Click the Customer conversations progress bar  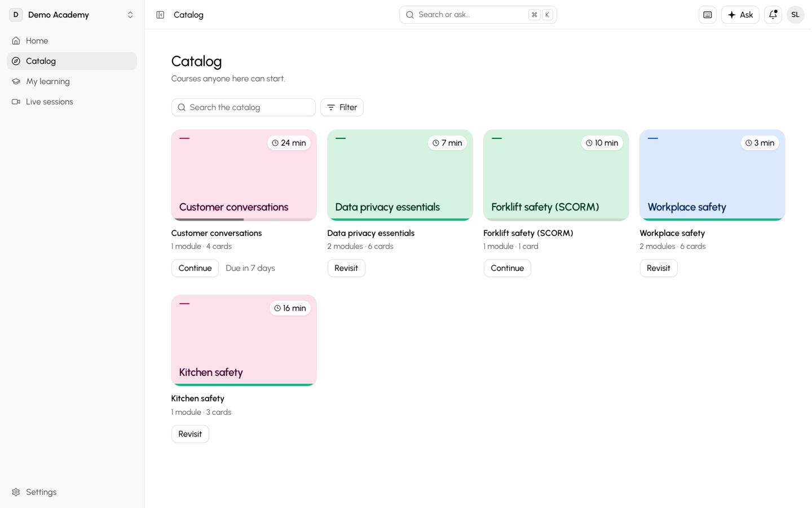point(244,220)
